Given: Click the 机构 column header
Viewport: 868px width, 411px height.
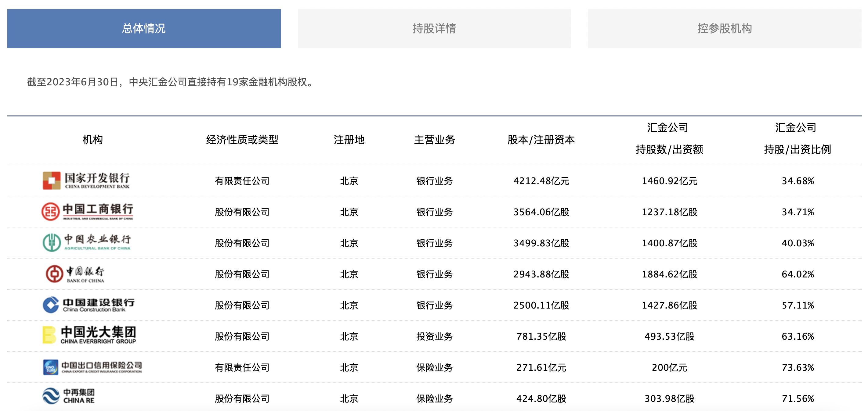Looking at the screenshot, I should pos(93,140).
